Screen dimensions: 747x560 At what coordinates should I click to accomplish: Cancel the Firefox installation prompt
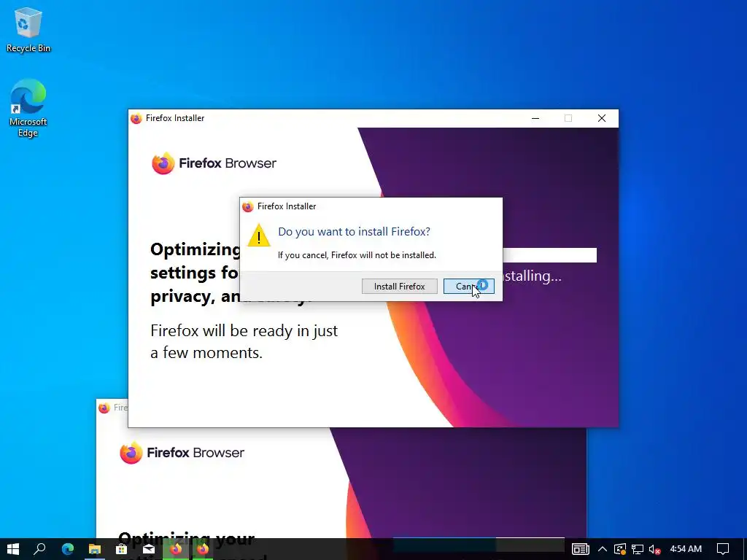pos(469,286)
